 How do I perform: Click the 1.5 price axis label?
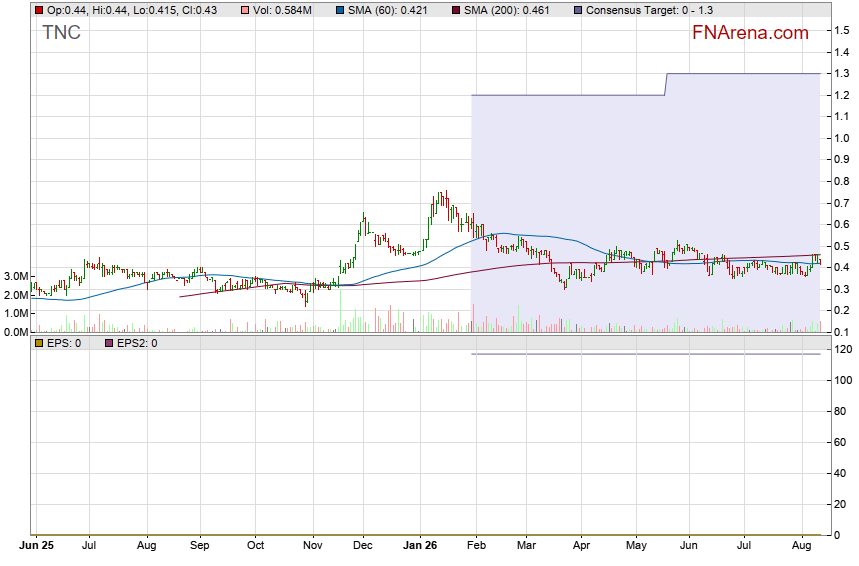click(x=841, y=31)
